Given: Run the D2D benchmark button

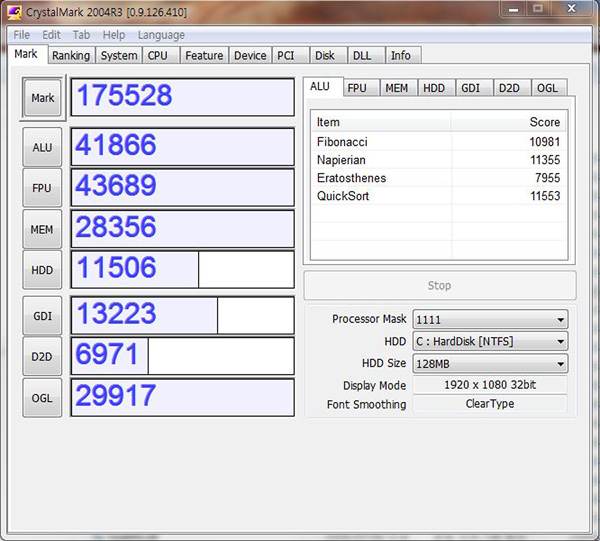Looking at the screenshot, I should 42,356.
